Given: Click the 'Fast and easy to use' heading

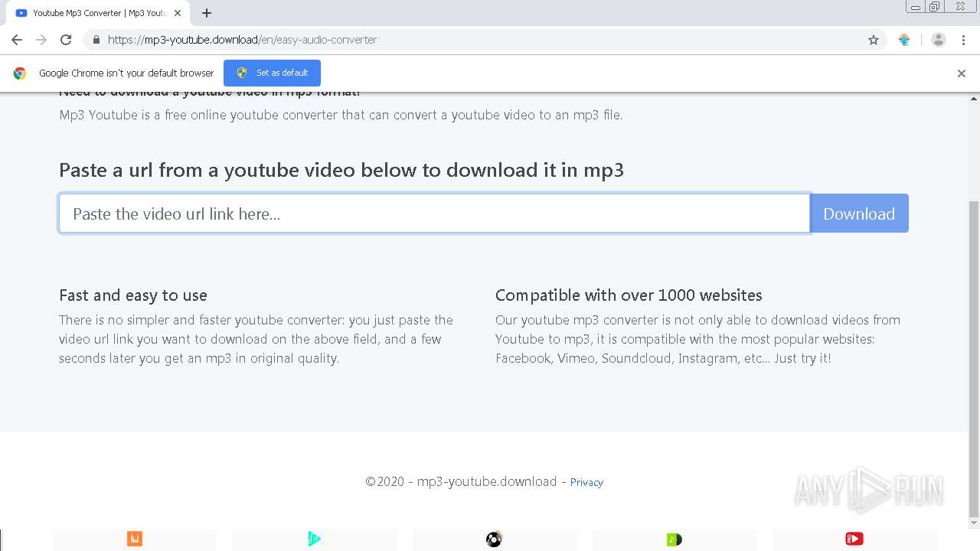Looking at the screenshot, I should 133,295.
